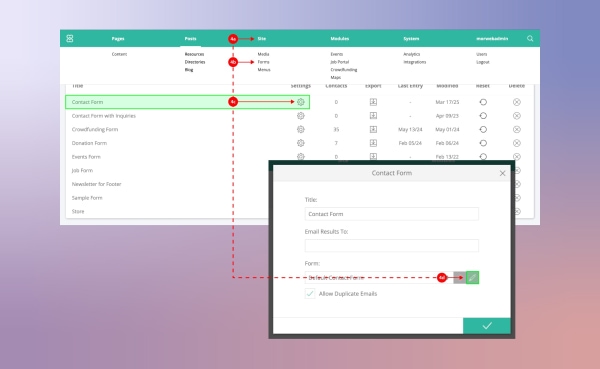Open the Pages menu
The width and height of the screenshot is (600, 369).
pyautogui.click(x=118, y=39)
